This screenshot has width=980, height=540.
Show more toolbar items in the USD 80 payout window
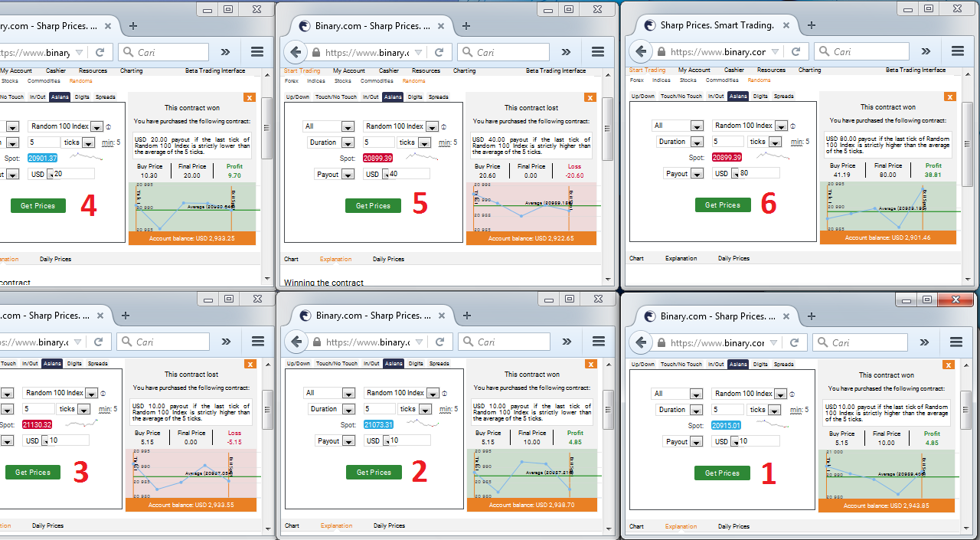coord(926,51)
